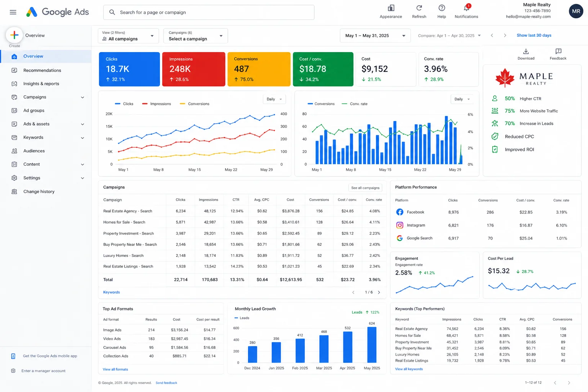Click the Refresh icon

419,8
